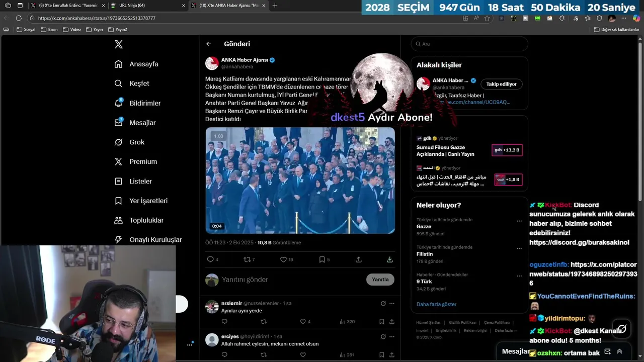Open a new browser tab
This screenshot has width=644, height=362.
(275, 6)
